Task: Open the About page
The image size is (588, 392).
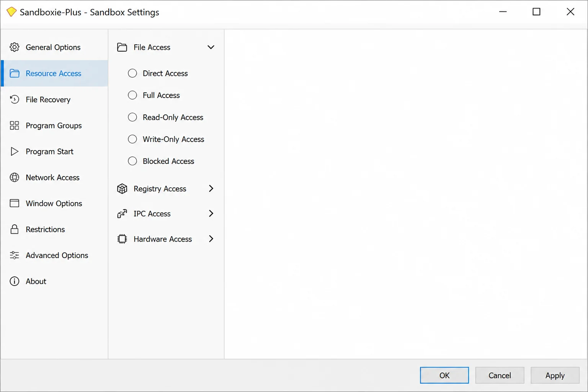Action: point(54,281)
